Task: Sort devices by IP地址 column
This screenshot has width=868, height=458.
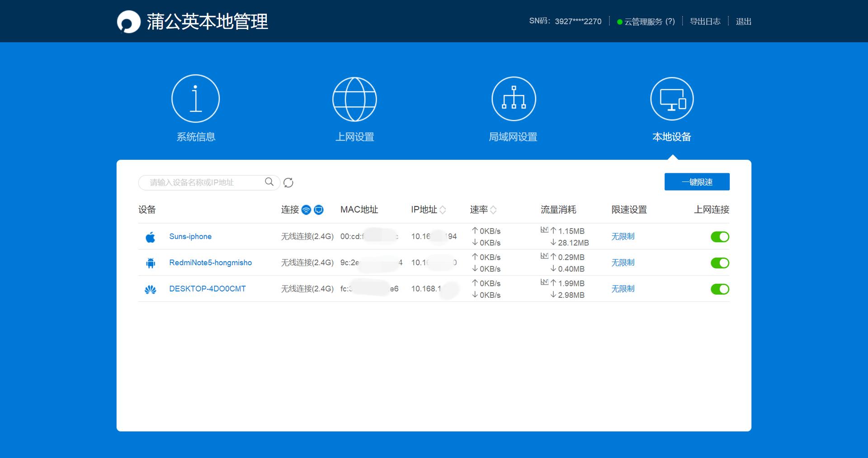Action: click(x=443, y=210)
